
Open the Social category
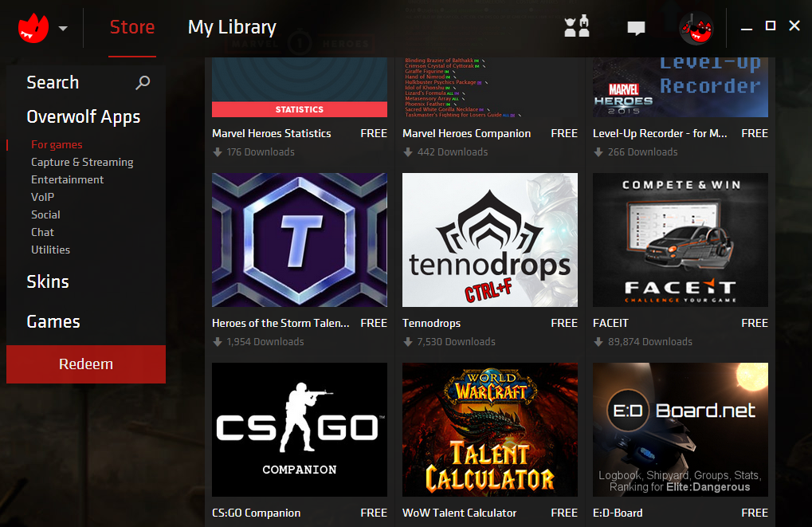point(45,214)
